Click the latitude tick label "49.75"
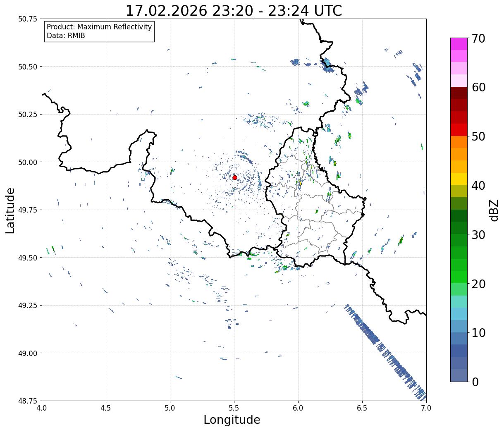Screen dimensions: 504x430 tap(28, 210)
